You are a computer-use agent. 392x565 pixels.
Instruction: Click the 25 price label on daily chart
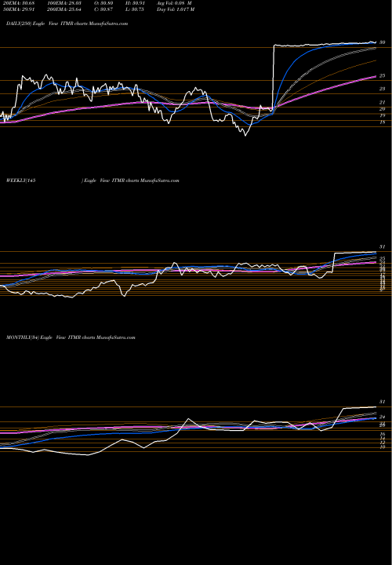tap(383, 75)
